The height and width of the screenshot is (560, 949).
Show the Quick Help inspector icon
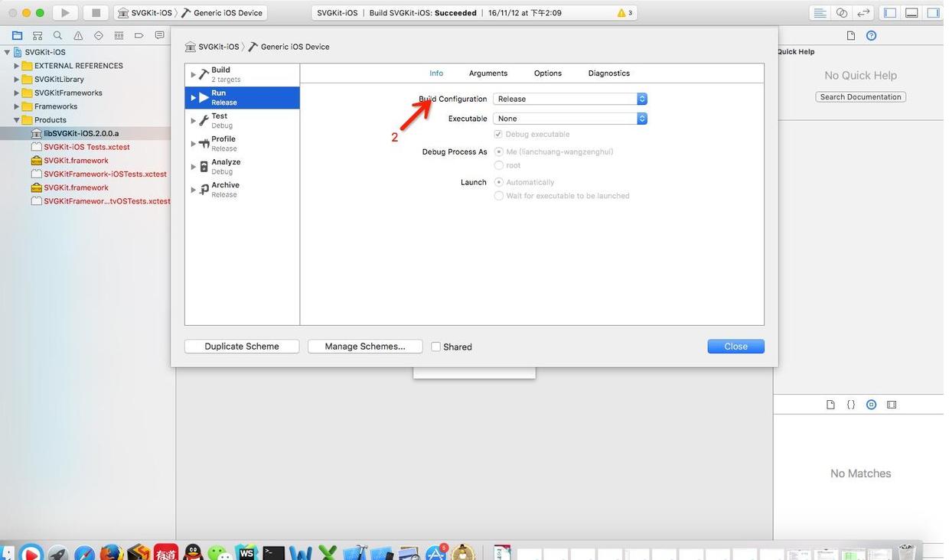(871, 35)
